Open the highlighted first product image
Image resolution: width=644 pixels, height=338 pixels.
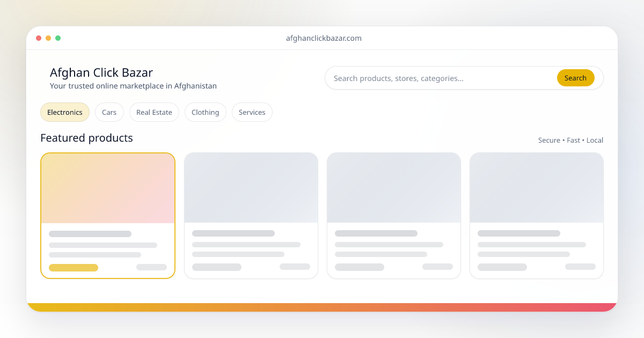point(108,188)
